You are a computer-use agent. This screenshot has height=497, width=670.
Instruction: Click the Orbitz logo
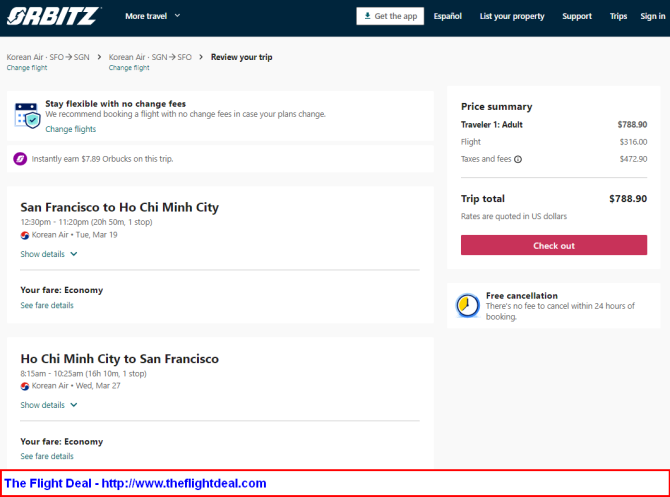tap(53, 16)
